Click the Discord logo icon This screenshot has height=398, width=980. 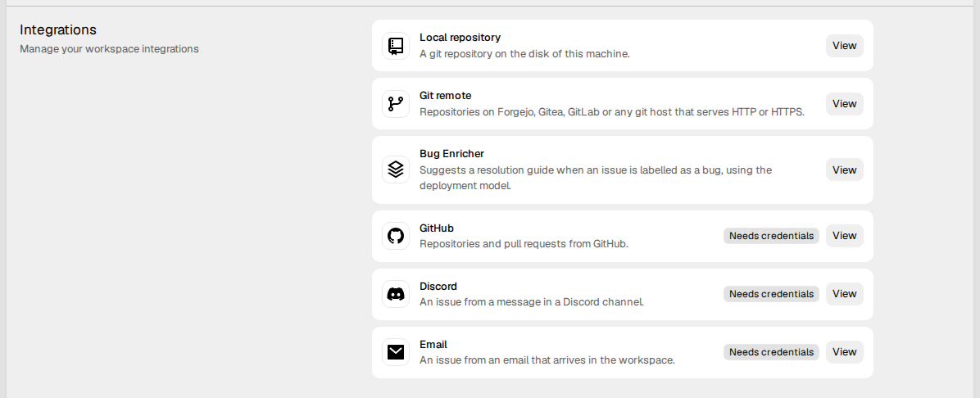tap(396, 294)
